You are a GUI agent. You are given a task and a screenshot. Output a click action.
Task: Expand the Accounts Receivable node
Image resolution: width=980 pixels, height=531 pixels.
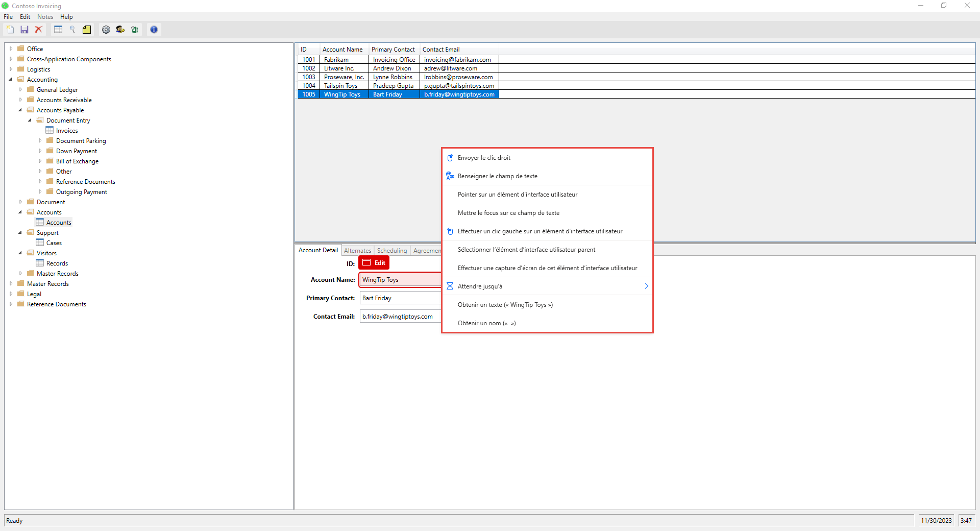click(x=20, y=100)
